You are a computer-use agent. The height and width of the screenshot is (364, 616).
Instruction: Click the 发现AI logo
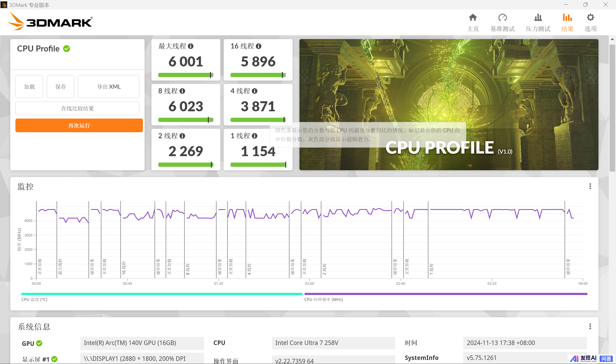coord(583,359)
